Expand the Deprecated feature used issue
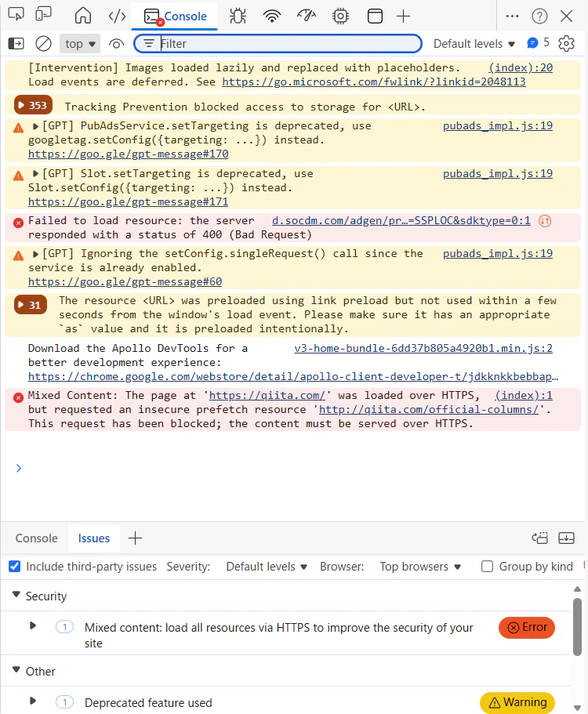This screenshot has height=714, width=588. tap(33, 701)
